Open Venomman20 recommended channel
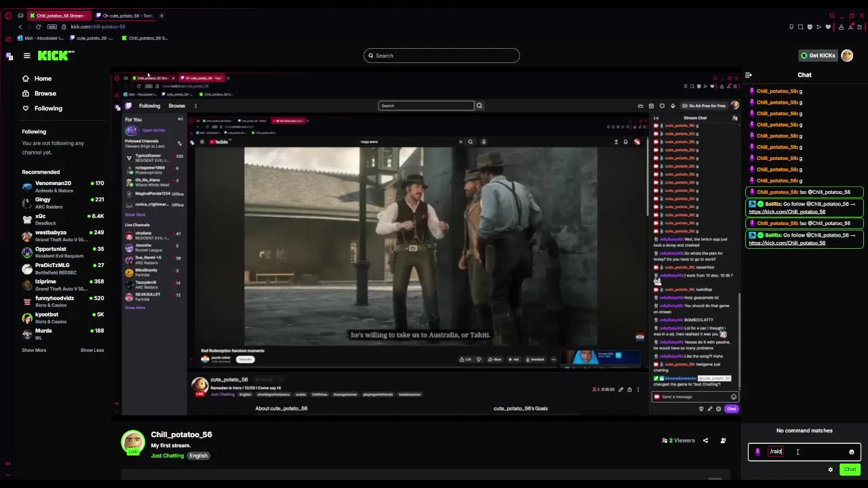 pyautogui.click(x=63, y=186)
